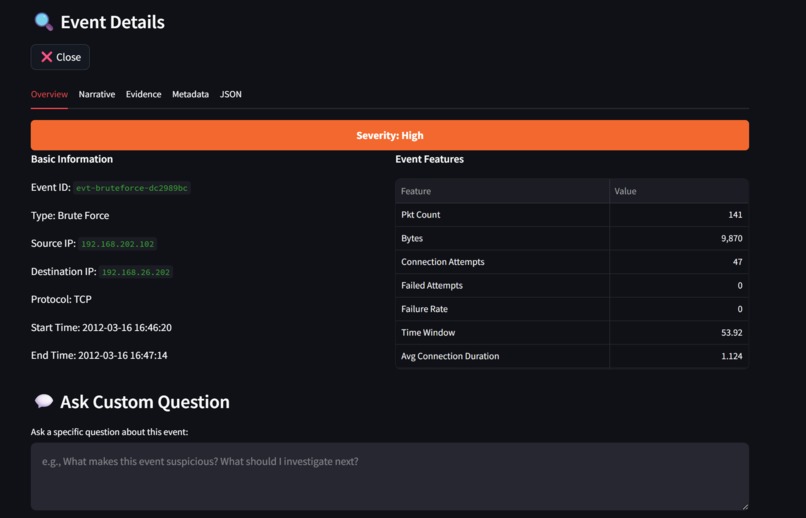Select destination IP 192.168.26.202
Viewport: 806px width, 518px height.
136,272
